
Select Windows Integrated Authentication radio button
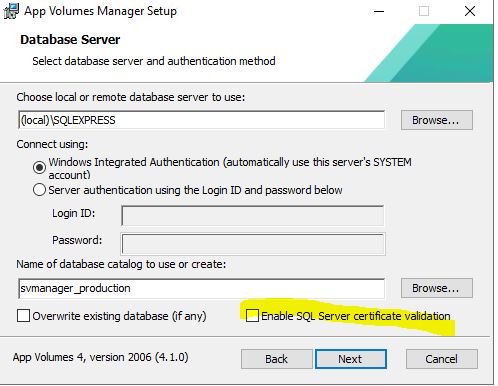click(x=39, y=167)
